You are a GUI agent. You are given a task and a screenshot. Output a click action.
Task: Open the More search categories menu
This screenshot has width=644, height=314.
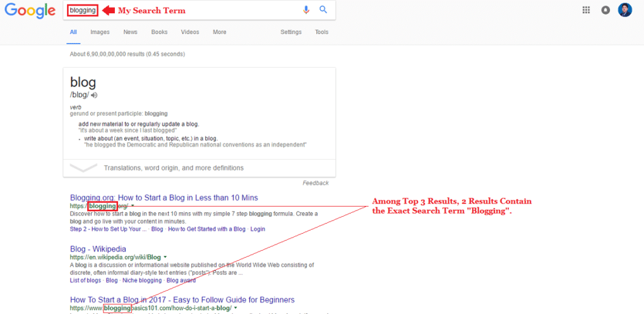click(x=219, y=32)
